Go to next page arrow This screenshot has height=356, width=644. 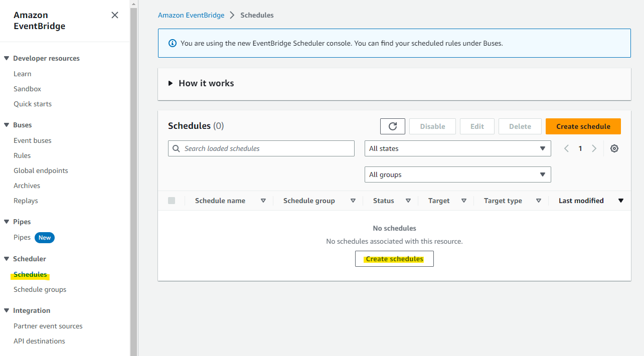(x=594, y=148)
